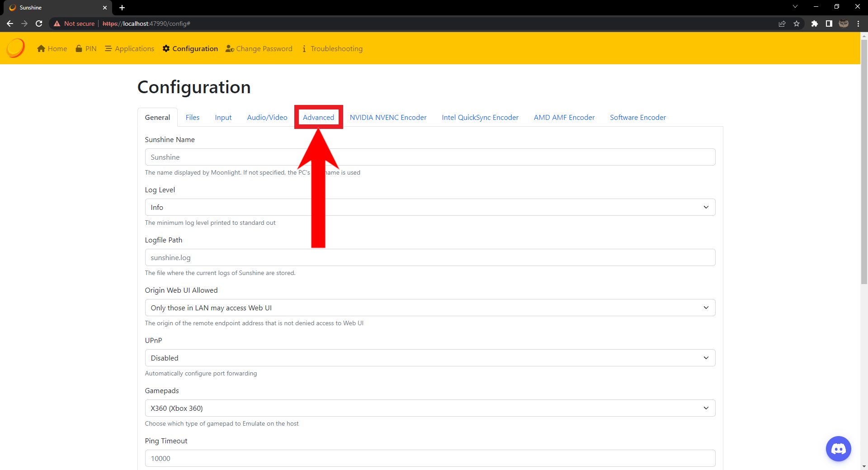Go forward in browser history
This screenshot has height=470, width=868.
24,24
